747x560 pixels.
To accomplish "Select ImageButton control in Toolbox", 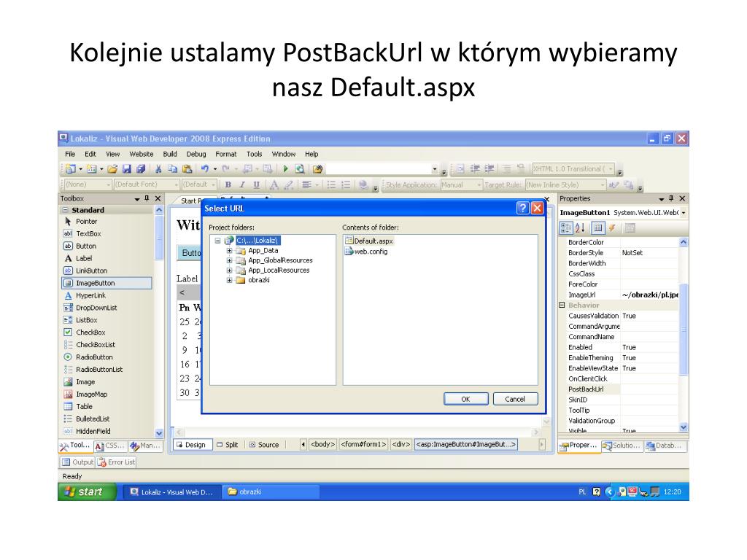I will (107, 283).
